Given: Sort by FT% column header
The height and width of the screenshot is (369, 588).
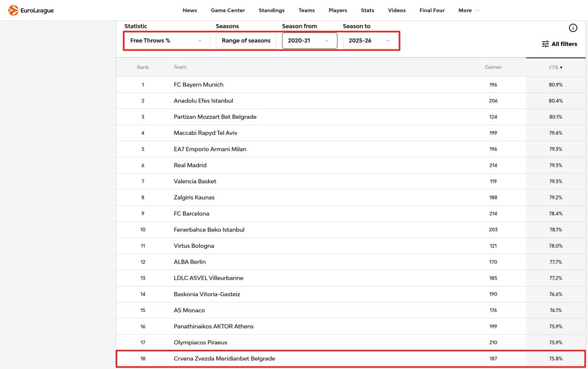Looking at the screenshot, I should coord(556,68).
